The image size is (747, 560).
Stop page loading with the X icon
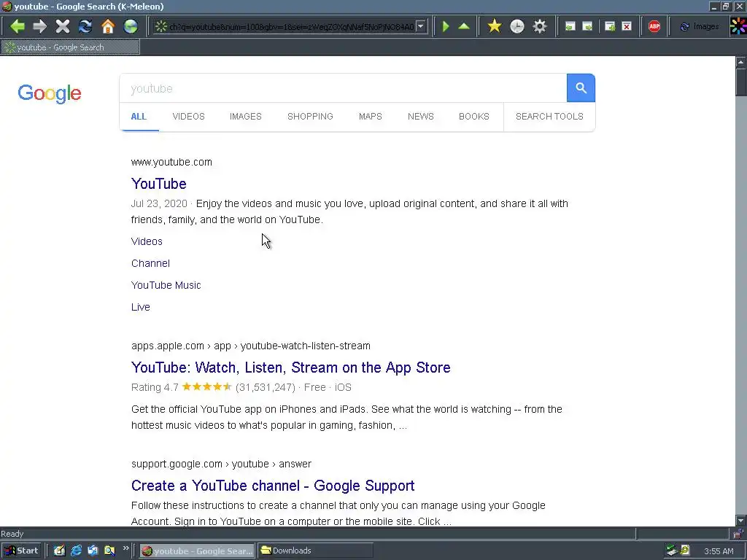(63, 26)
